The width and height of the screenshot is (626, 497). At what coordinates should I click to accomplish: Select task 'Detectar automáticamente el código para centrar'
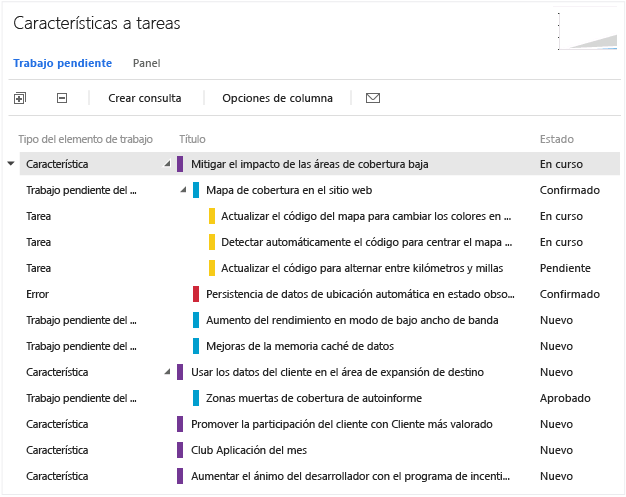pyautogui.click(x=366, y=242)
